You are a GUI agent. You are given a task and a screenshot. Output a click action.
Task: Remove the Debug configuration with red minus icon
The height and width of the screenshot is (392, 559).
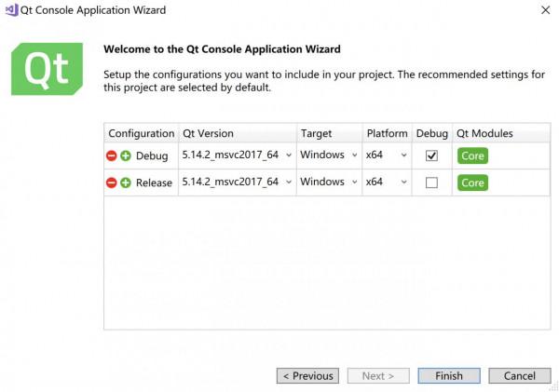pyautogui.click(x=112, y=155)
